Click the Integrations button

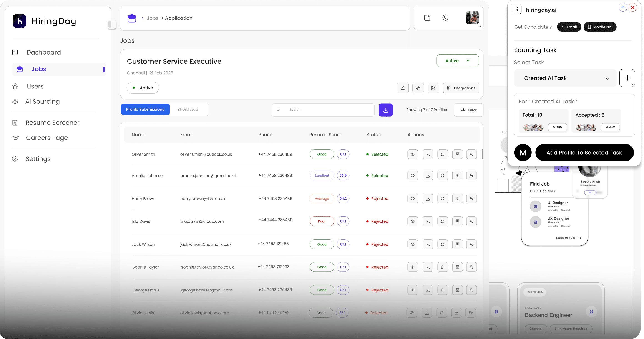click(461, 88)
